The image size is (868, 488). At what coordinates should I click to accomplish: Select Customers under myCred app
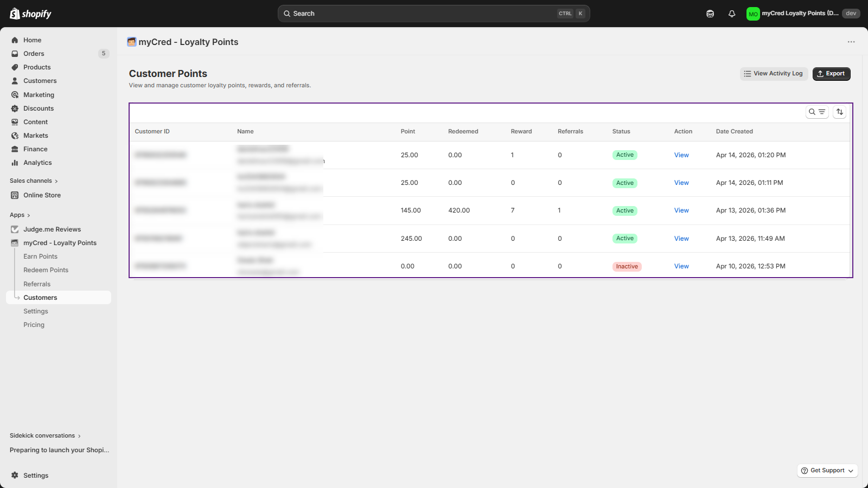coord(59,298)
